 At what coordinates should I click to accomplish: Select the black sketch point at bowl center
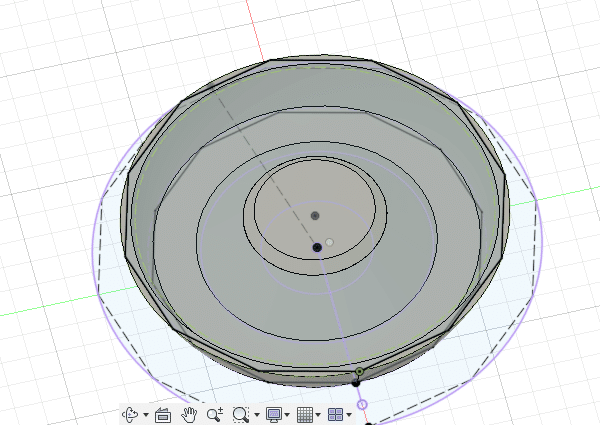tap(317, 248)
